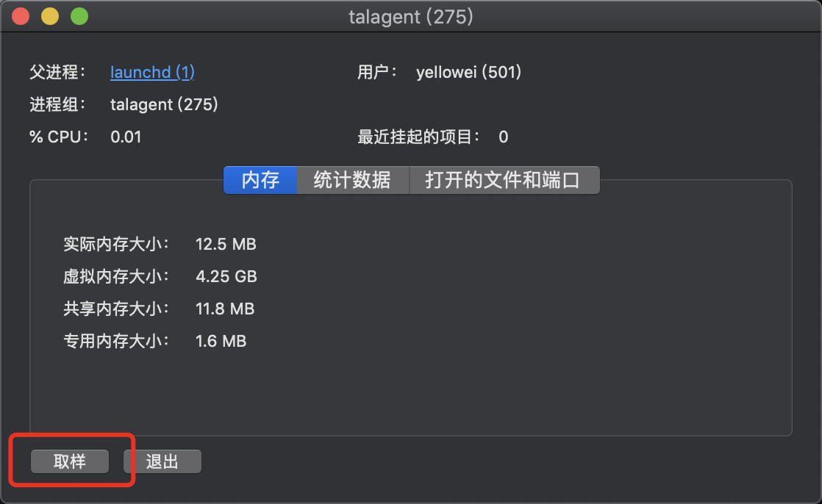The height and width of the screenshot is (504, 822).
Task: Select the user value yellowei (501)
Action: point(468,72)
